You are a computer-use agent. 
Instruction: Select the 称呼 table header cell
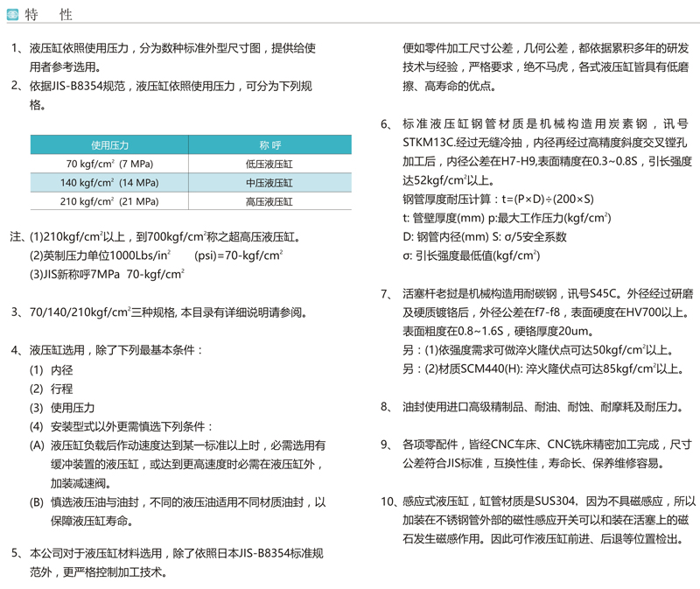coord(269,145)
